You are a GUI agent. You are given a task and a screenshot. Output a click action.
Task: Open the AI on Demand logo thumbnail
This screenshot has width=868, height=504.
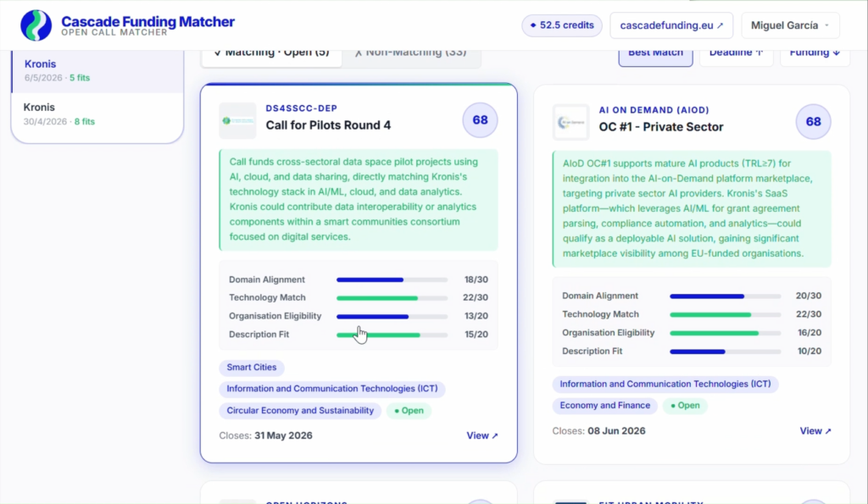570,122
